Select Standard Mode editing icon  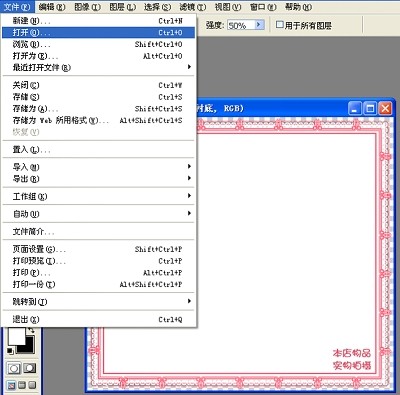[x=14, y=368]
